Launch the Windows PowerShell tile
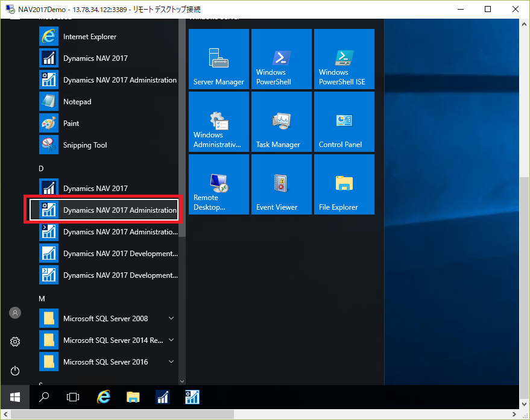The height and width of the screenshot is (420, 530). pyautogui.click(x=282, y=59)
